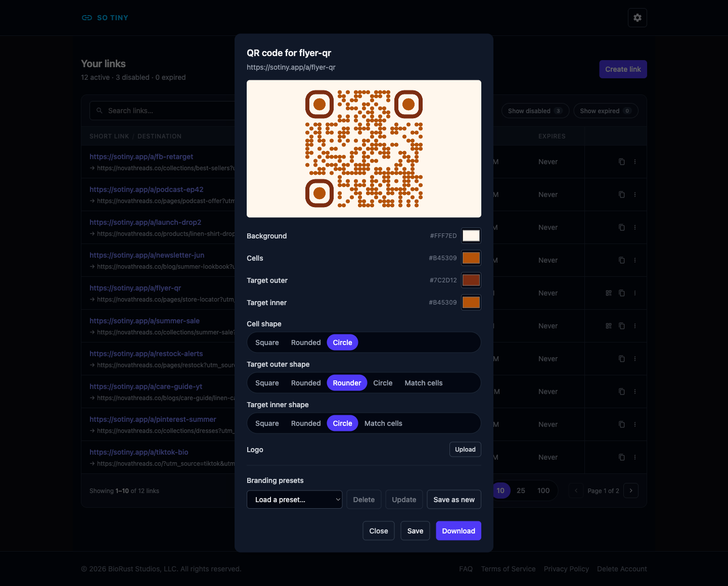The height and width of the screenshot is (586, 728).
Task: Open QR code icon for flyer-qr row
Action: click(609, 293)
